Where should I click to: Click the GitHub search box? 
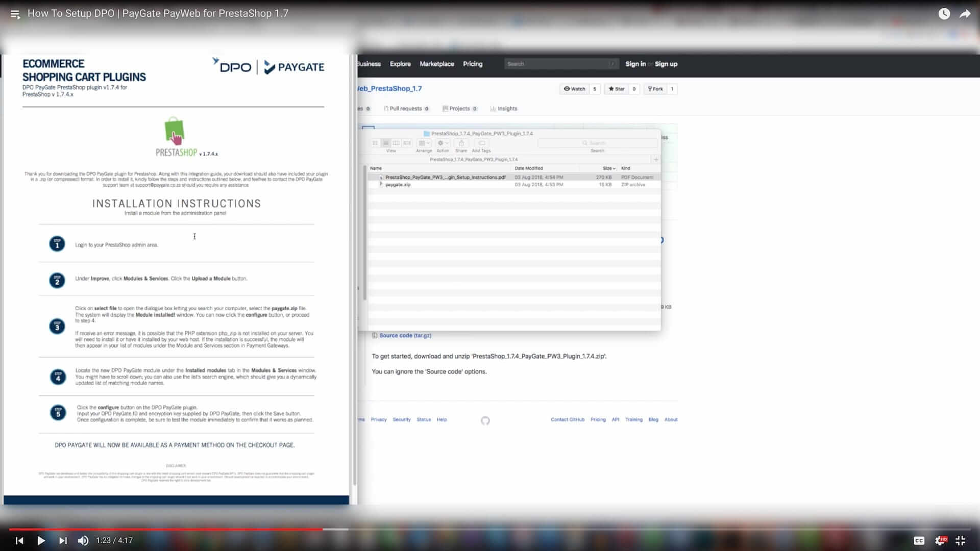561,64
